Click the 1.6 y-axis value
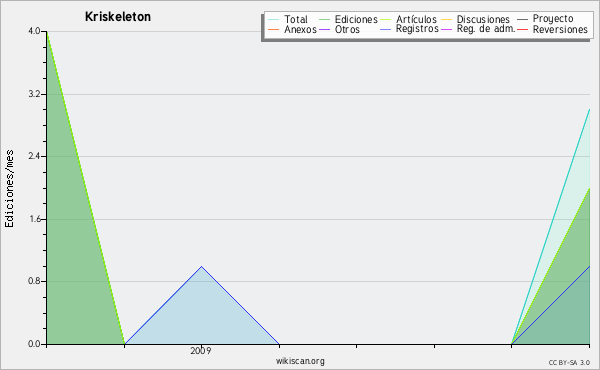This screenshot has height=370, width=600. click(x=34, y=219)
